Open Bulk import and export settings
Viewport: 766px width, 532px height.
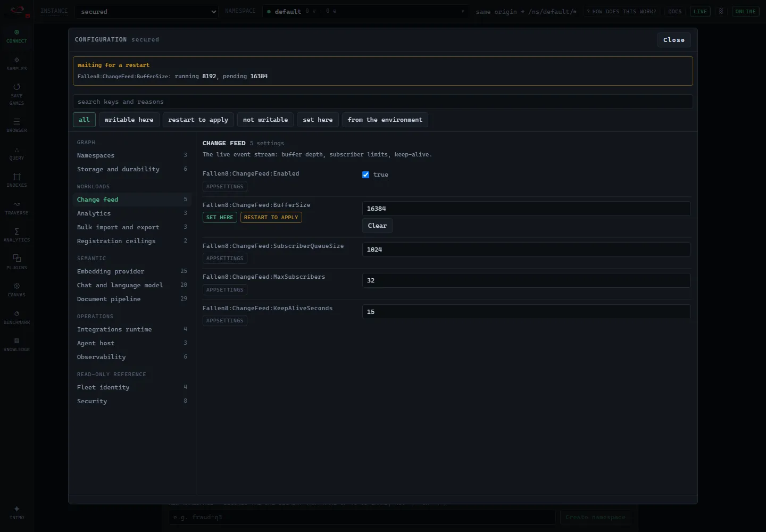click(x=132, y=227)
